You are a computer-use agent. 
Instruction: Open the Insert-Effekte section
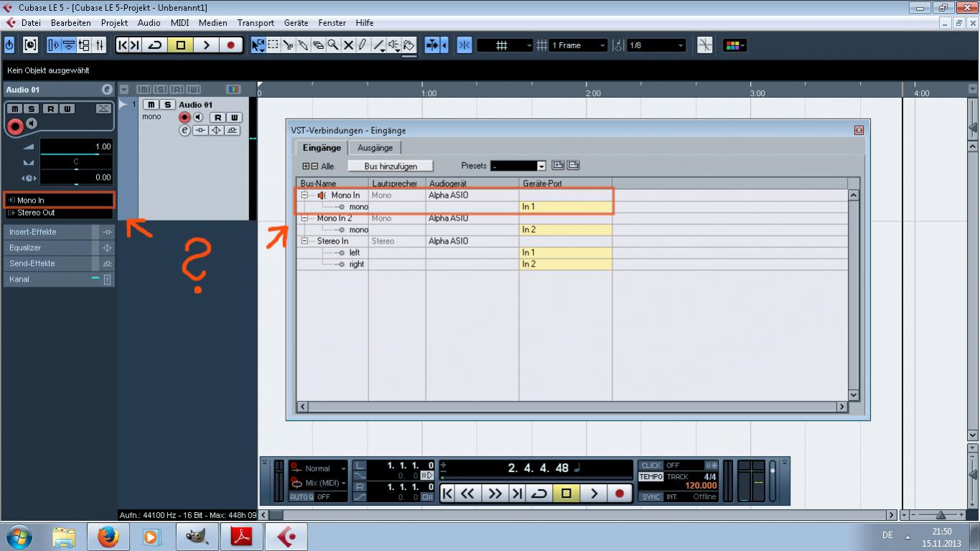click(59, 232)
